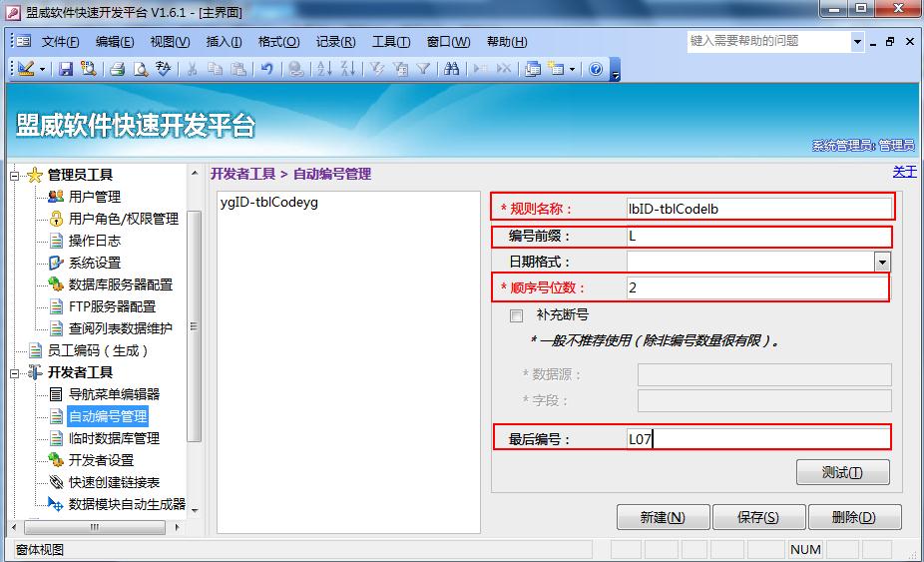924x562 pixels.
Task: Click the New Record toolbar icon
Action: click(480, 69)
